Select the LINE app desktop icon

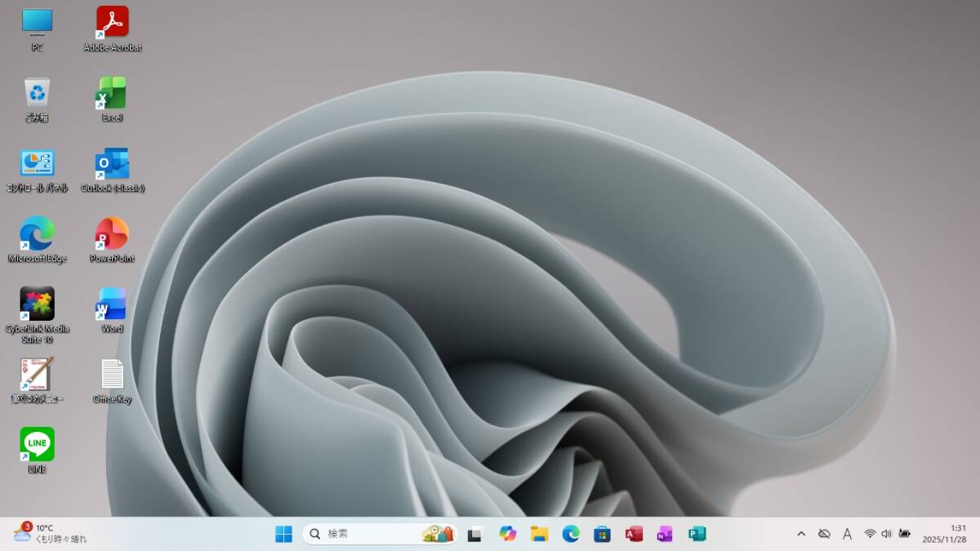pos(37,445)
